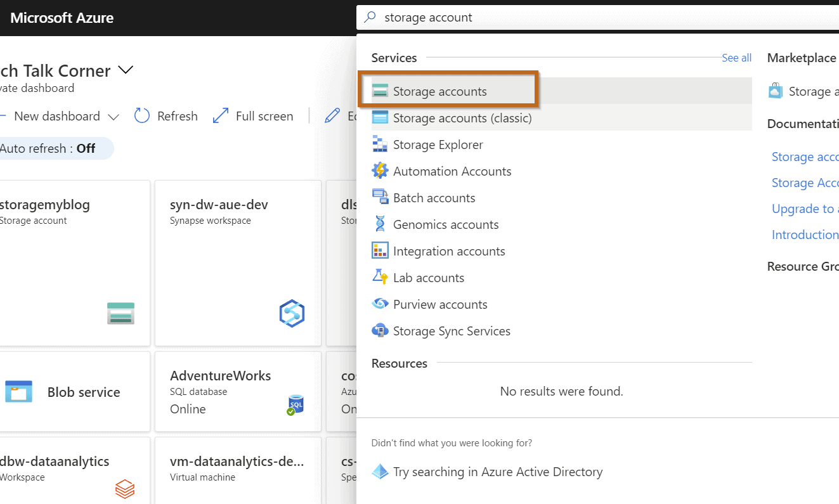Image resolution: width=839 pixels, height=504 pixels.
Task: Click the Storage Sync Services cloud icon
Action: point(380,330)
